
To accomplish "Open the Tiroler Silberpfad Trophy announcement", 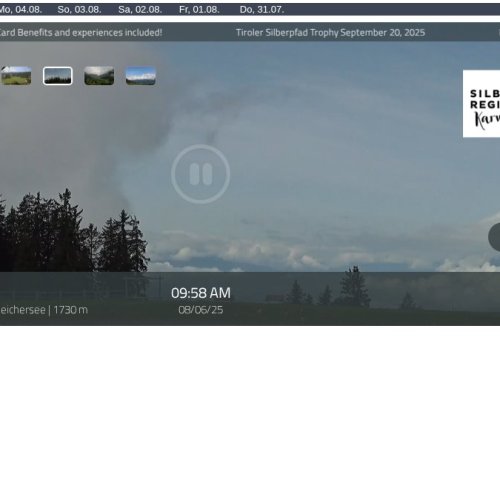I will pos(330,33).
